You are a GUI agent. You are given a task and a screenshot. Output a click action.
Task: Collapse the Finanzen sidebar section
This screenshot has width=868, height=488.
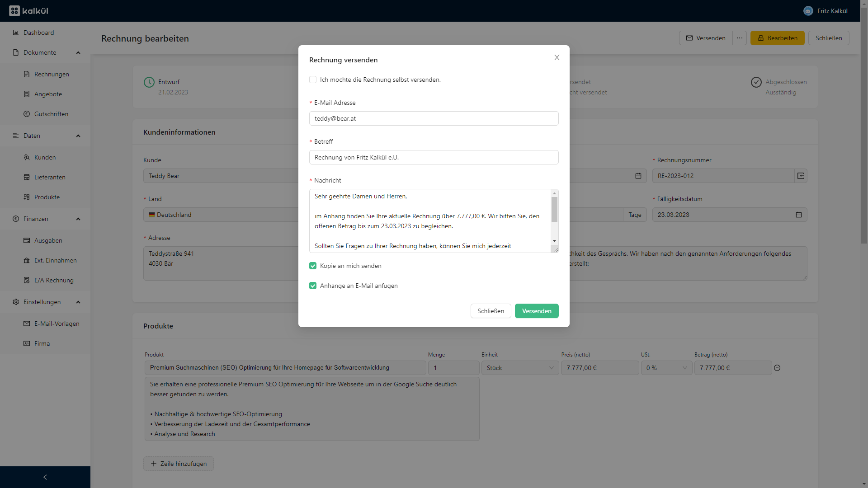pyautogui.click(x=78, y=219)
